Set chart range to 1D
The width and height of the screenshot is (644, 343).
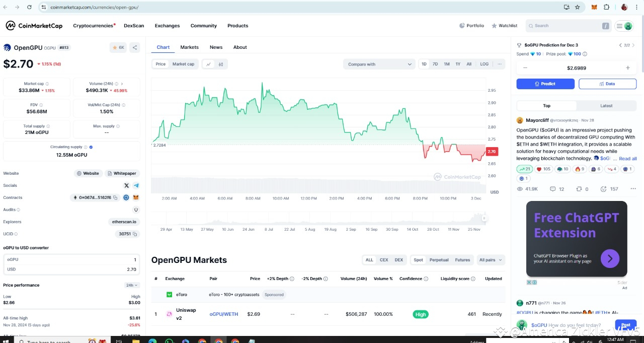[x=424, y=64]
